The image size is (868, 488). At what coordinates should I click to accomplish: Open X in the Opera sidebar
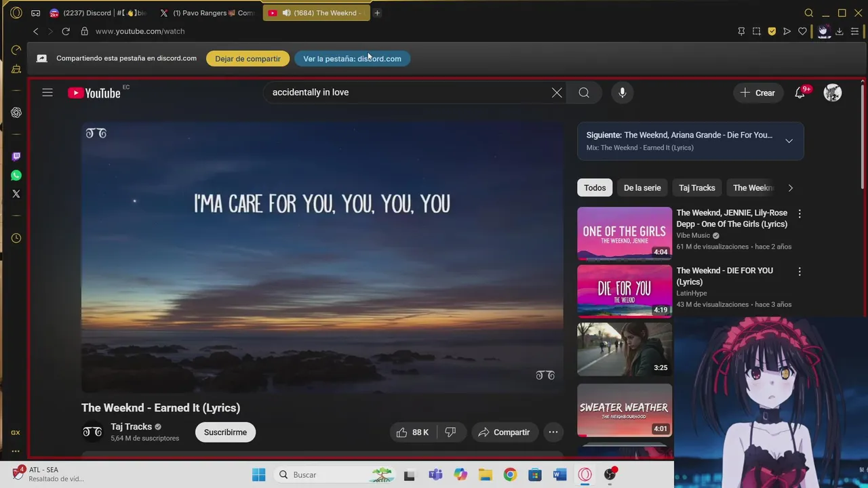pos(16,194)
